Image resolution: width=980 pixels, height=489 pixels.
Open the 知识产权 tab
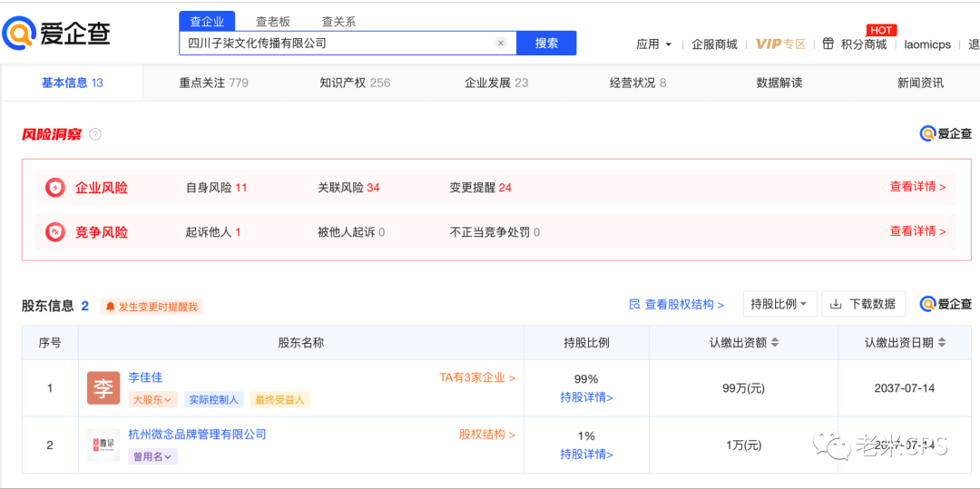pyautogui.click(x=355, y=83)
